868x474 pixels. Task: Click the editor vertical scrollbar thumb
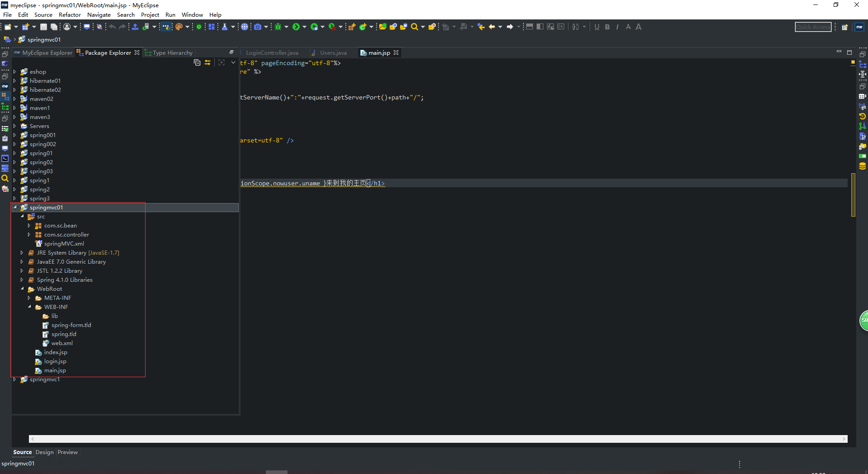click(853, 194)
